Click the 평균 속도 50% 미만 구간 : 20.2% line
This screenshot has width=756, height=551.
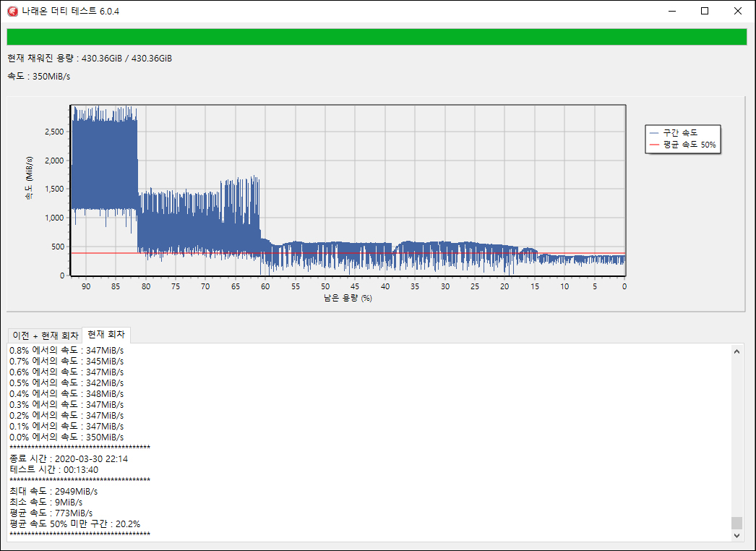tap(74, 524)
